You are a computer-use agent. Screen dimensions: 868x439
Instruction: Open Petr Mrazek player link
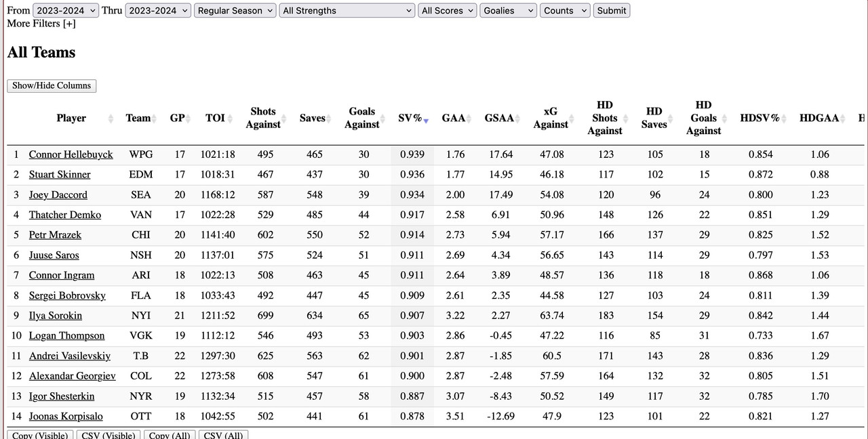click(55, 235)
